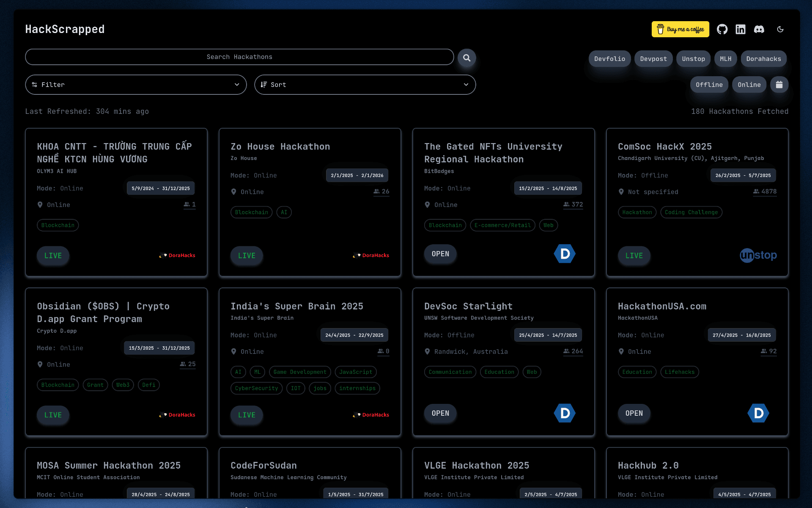This screenshot has height=508, width=812.
Task: Click Unstop logo on ComSoc HackX card
Action: pyautogui.click(x=758, y=255)
